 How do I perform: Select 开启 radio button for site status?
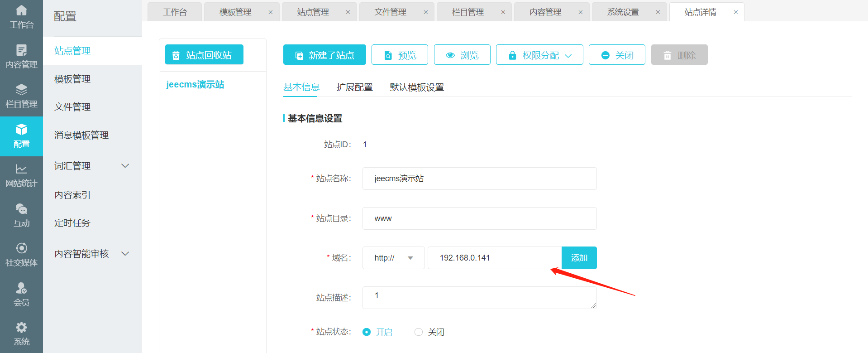[367, 332]
